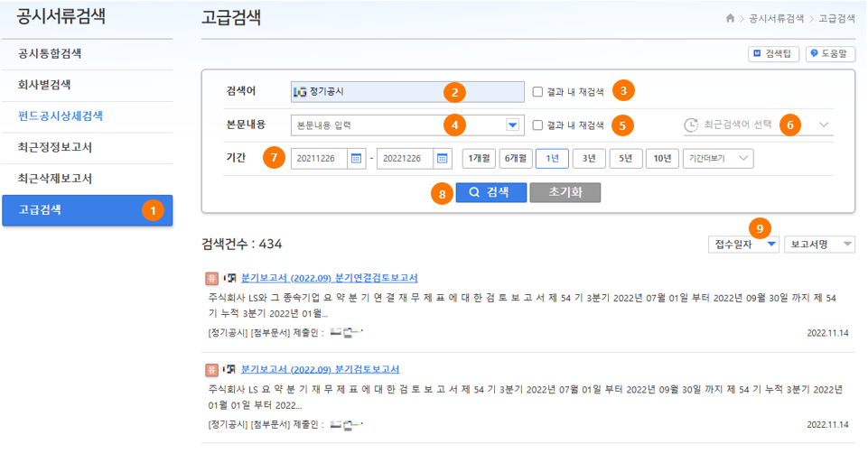Click the 유 badge of 분기검토보고서

point(211,369)
